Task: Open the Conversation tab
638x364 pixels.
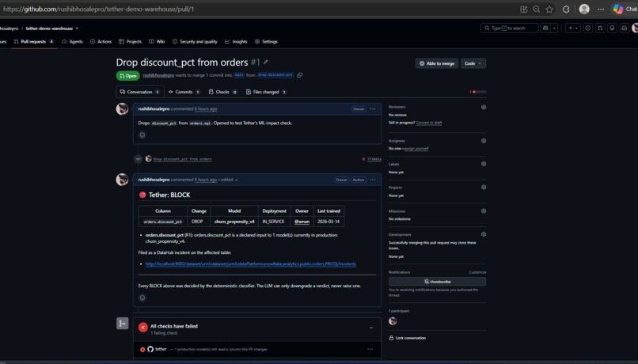Action: coord(140,92)
